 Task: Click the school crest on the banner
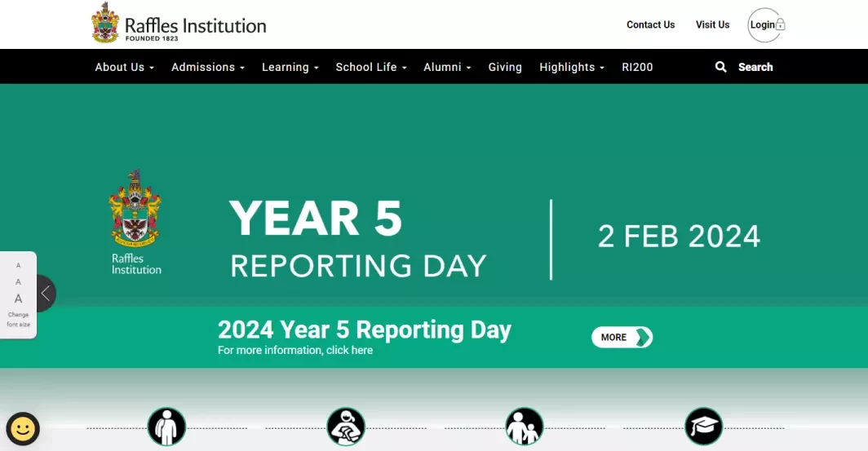(135, 209)
